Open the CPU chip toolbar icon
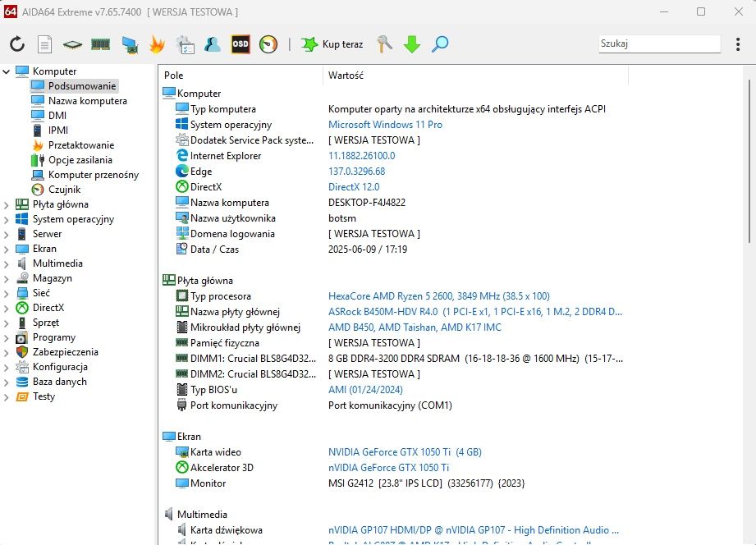The image size is (756, 545). coord(72,45)
